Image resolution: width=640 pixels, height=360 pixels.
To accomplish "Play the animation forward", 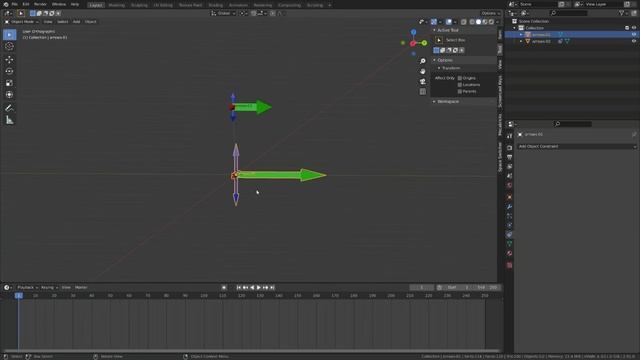I will pos(259,287).
